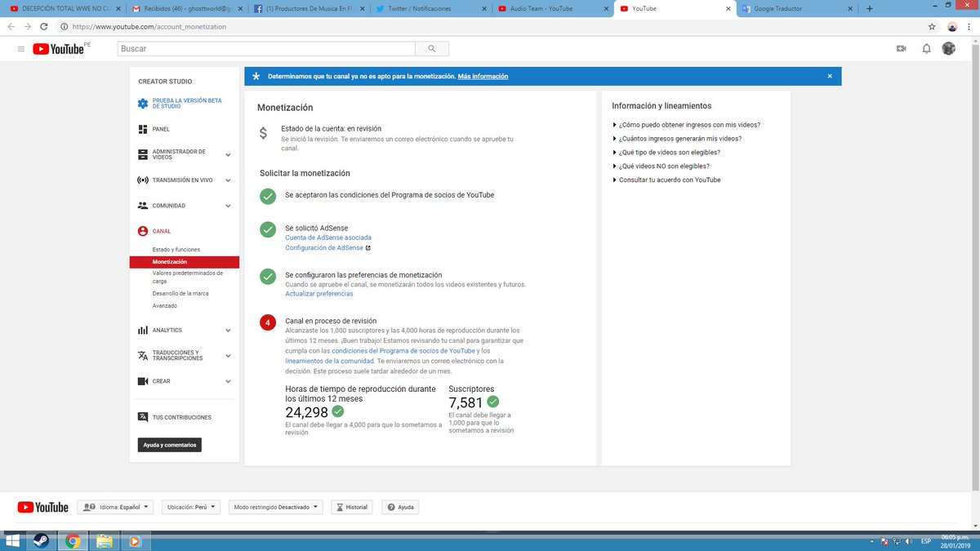Click the red Canal account icon
Viewport: 980px width, 551px height.
coord(143,231)
